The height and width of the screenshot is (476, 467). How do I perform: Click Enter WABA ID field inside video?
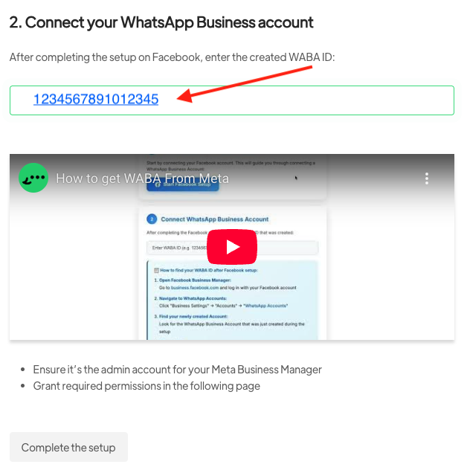[x=232, y=248]
